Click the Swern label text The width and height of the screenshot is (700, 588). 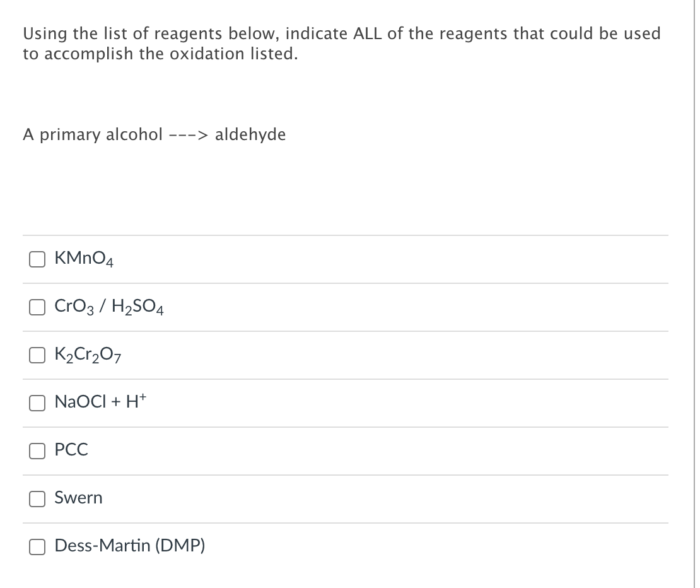pos(78,498)
